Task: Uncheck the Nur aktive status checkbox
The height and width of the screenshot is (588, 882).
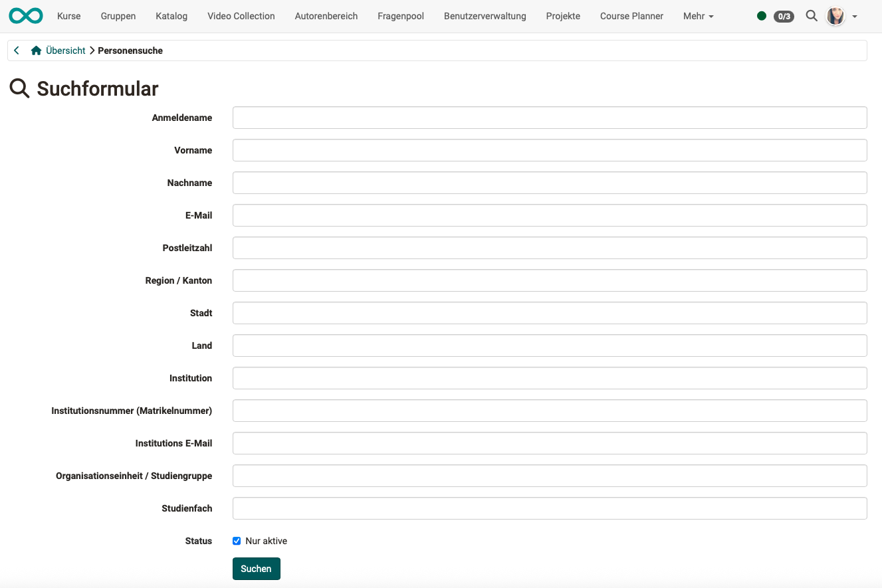Action: tap(237, 541)
